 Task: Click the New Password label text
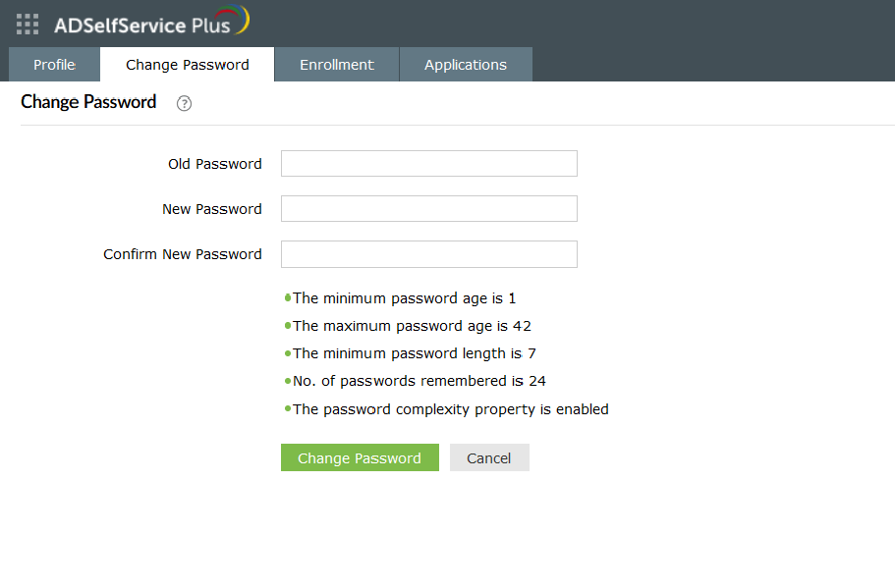[212, 209]
